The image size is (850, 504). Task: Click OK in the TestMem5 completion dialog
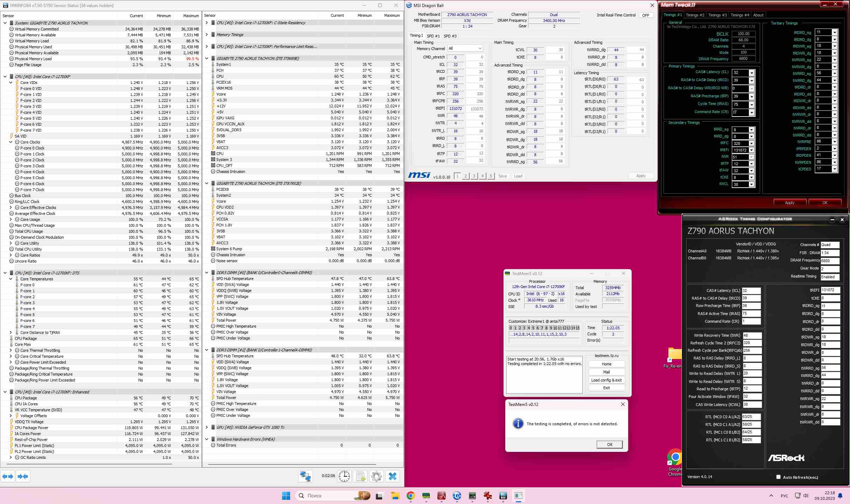click(609, 444)
